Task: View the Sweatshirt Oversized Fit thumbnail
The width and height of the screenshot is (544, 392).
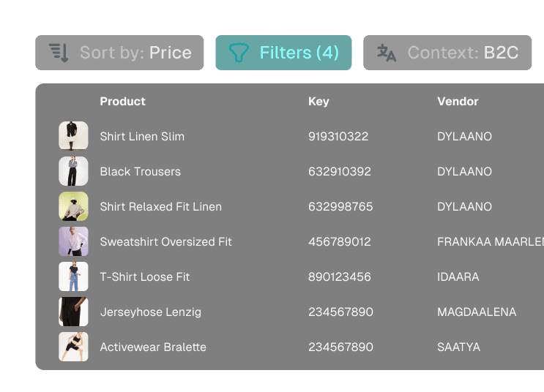Action: click(73, 241)
